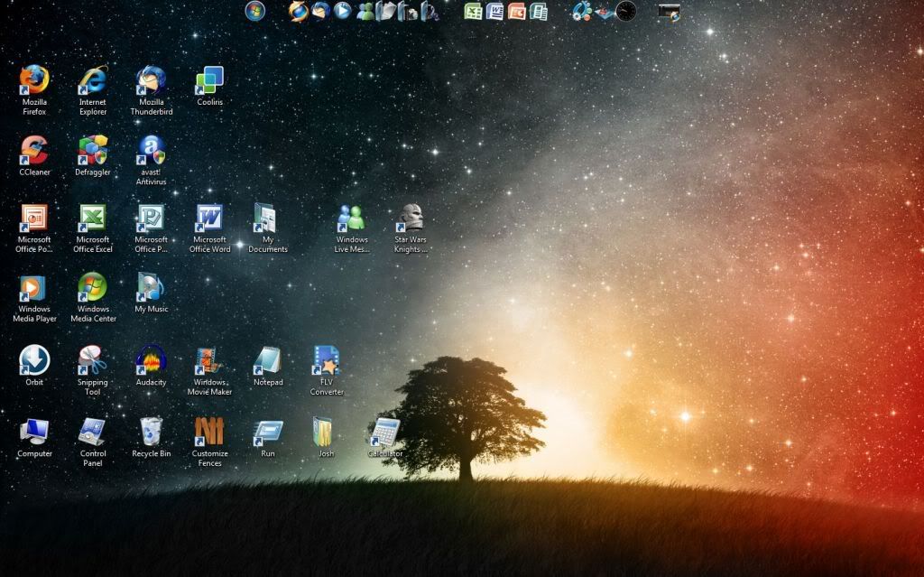This screenshot has width=924, height=577.
Task: Launch PowerPoint from the top dock
Action: [x=517, y=11]
